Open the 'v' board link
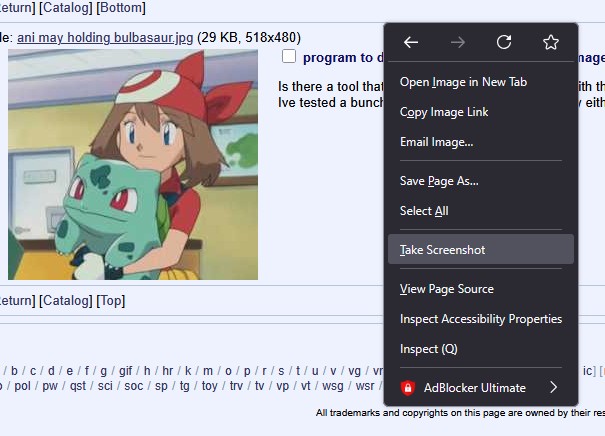The width and height of the screenshot is (605, 436). (333, 371)
